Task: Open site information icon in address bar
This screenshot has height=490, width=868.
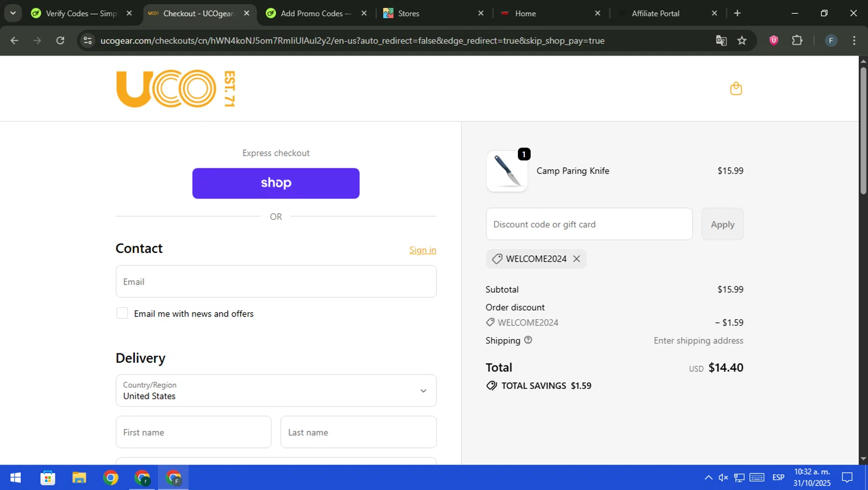Action: pyautogui.click(x=87, y=40)
